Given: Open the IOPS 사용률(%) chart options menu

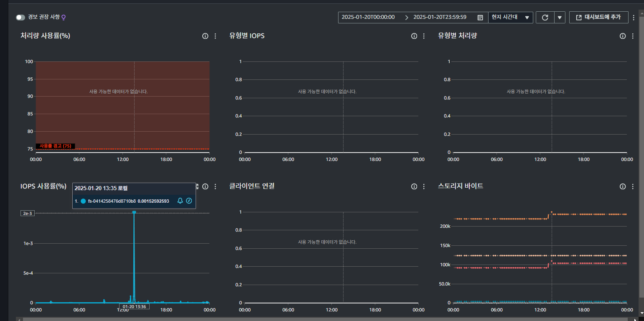Looking at the screenshot, I should [215, 186].
